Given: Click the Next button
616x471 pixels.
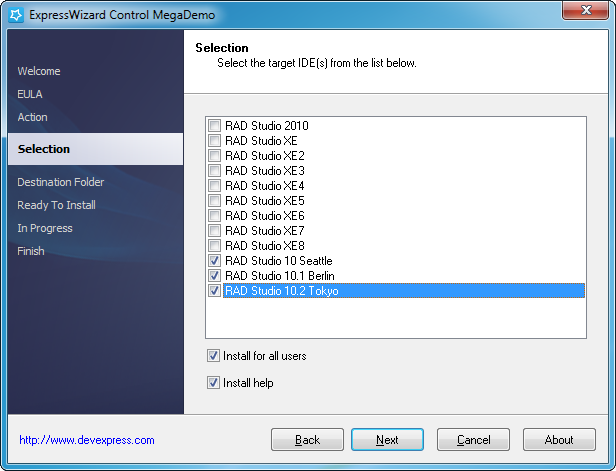Looking at the screenshot, I should pyautogui.click(x=387, y=440).
